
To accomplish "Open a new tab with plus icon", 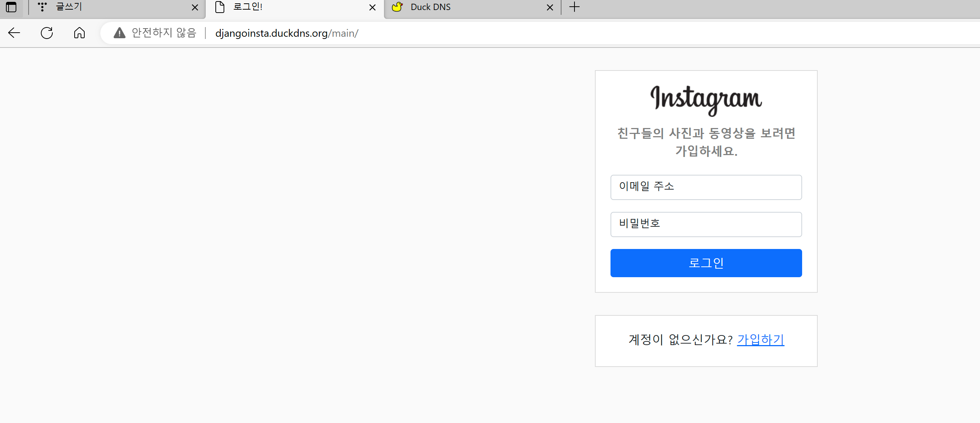I will tap(574, 7).
